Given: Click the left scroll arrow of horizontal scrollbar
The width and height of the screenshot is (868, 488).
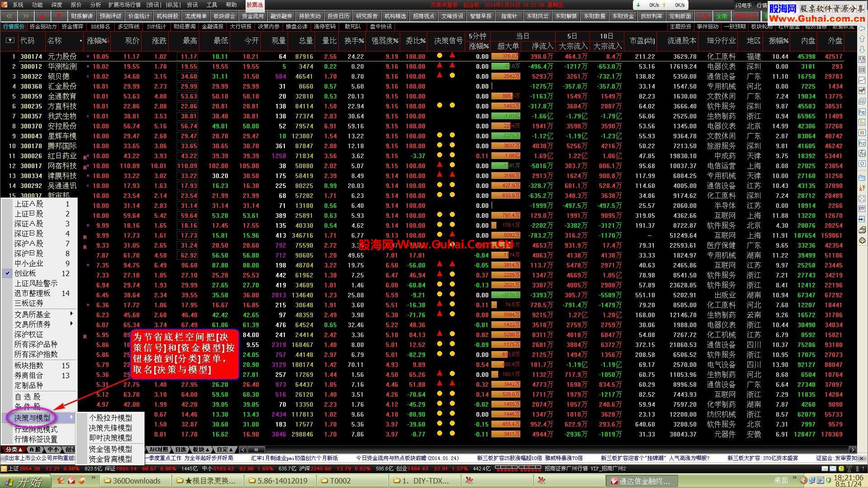Looking at the screenshot, I should click(x=243, y=450).
